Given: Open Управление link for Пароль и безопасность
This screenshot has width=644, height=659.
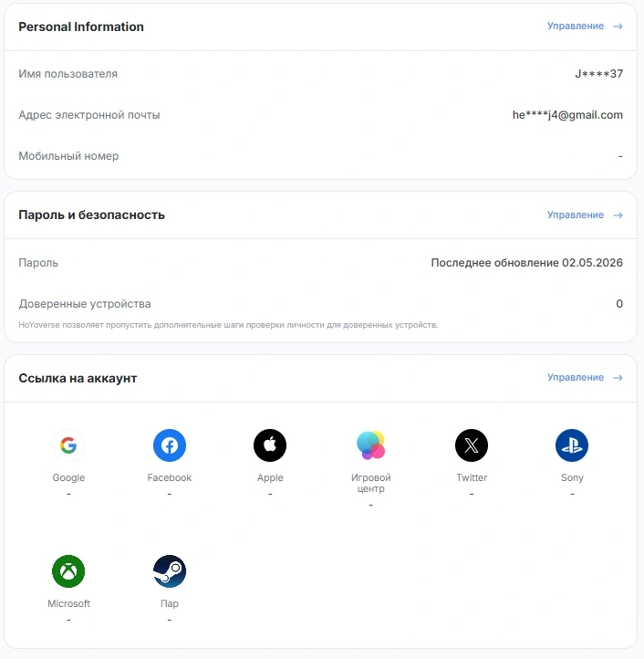Looking at the screenshot, I should [575, 214].
